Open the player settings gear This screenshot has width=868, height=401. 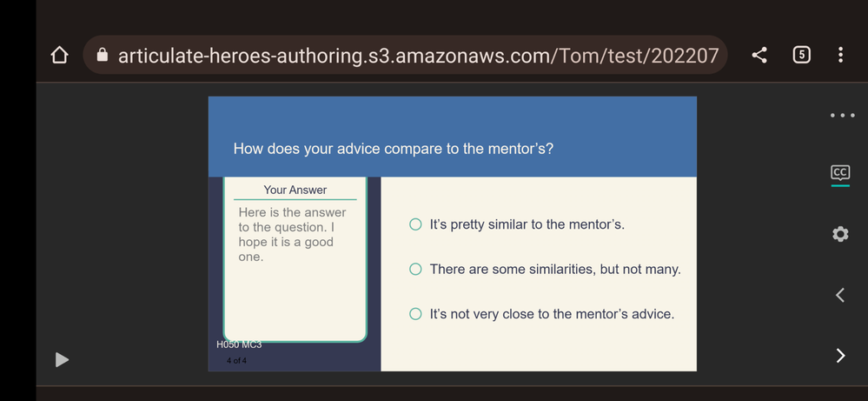click(x=840, y=234)
